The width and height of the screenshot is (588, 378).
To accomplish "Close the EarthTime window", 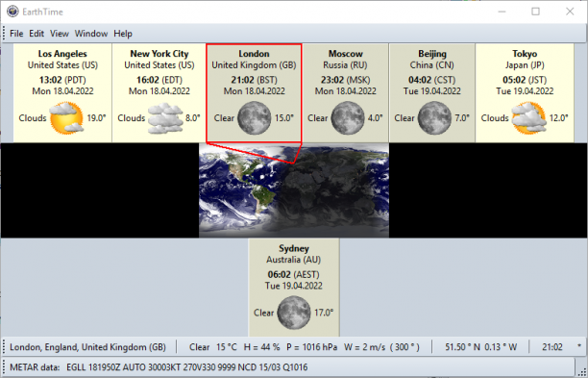I will pyautogui.click(x=570, y=12).
